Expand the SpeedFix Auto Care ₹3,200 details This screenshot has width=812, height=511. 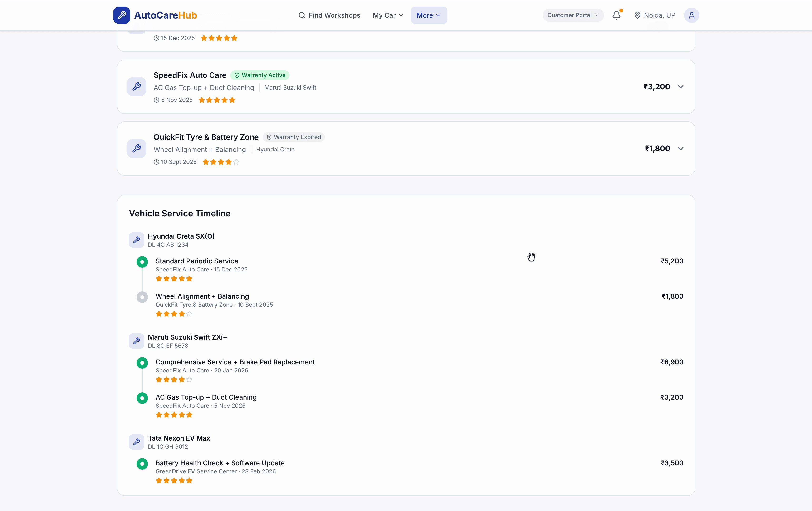pos(681,87)
